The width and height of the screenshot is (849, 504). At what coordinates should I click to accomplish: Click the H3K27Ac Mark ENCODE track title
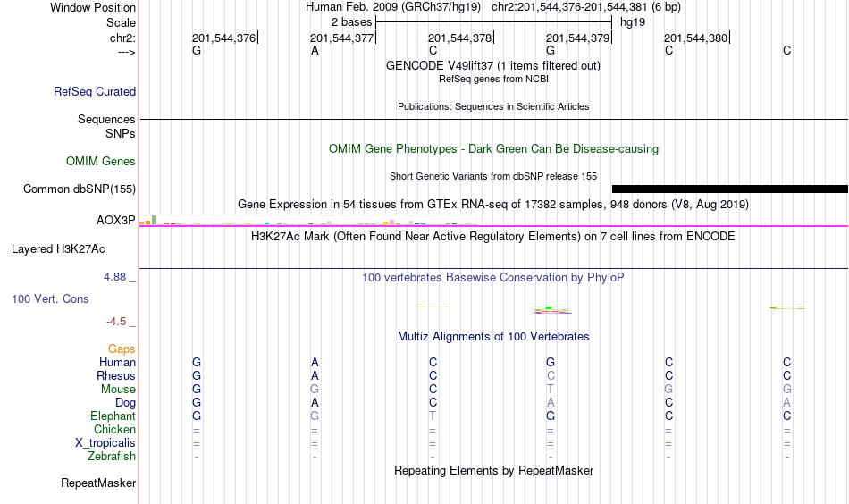493,237
